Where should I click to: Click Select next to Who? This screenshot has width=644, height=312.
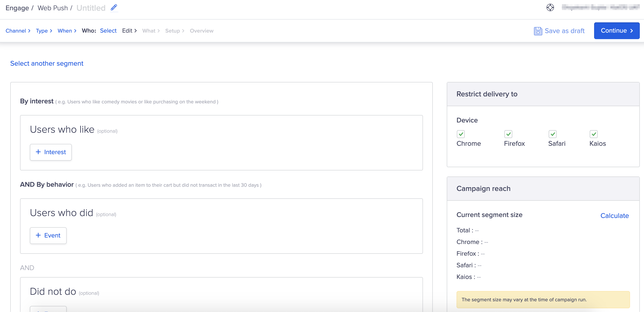[108, 31]
